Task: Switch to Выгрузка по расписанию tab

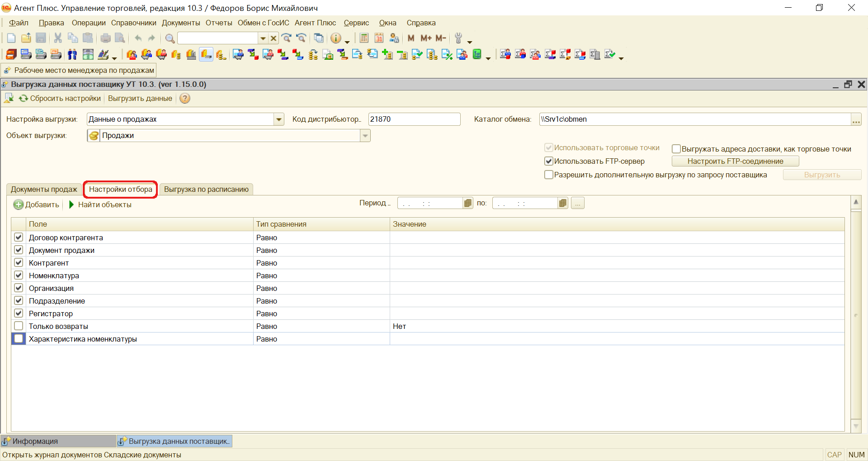Action: click(x=206, y=190)
